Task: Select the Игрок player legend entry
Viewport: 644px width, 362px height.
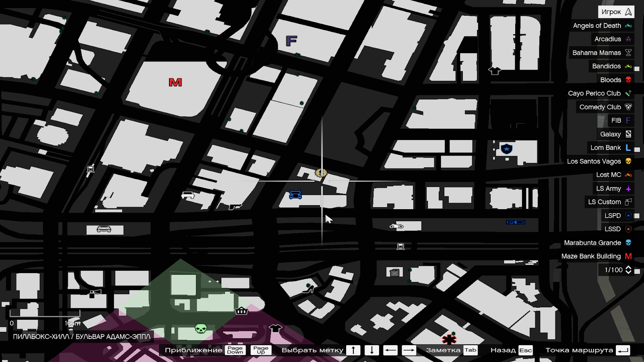Action: (x=616, y=12)
